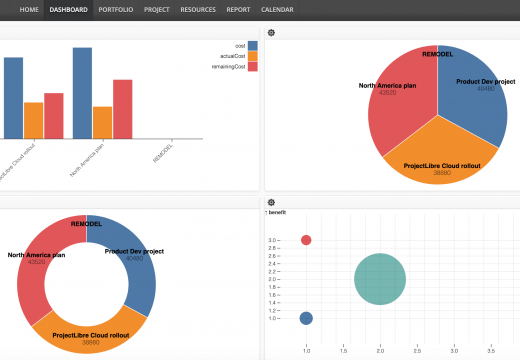Select the DASHBOARD menu item
520x360 pixels.
(x=69, y=10)
